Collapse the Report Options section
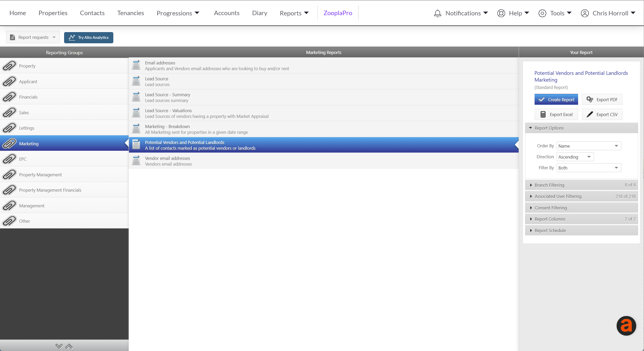The width and height of the screenshot is (644, 351). pos(581,128)
